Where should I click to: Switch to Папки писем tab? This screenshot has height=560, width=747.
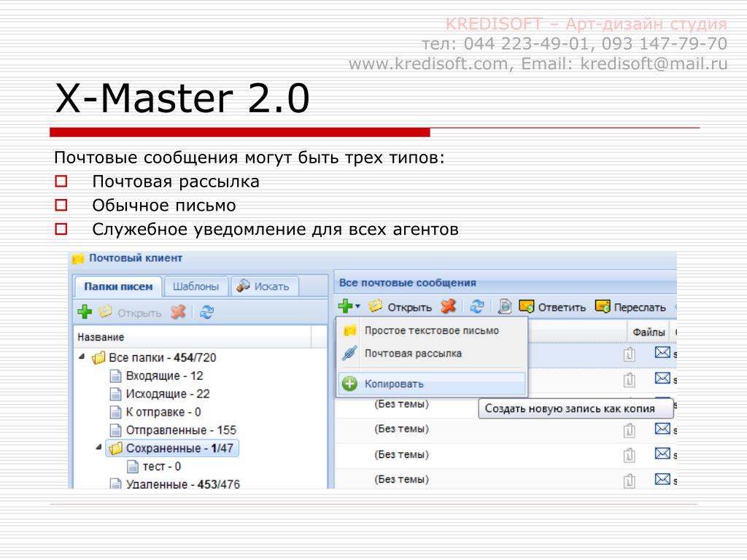tap(118, 287)
